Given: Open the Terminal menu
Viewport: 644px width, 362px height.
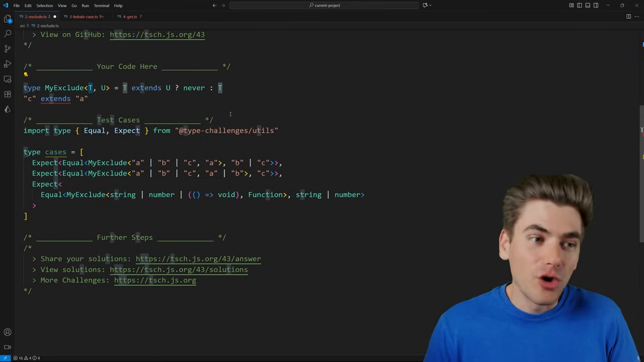Looking at the screenshot, I should pos(101,6).
